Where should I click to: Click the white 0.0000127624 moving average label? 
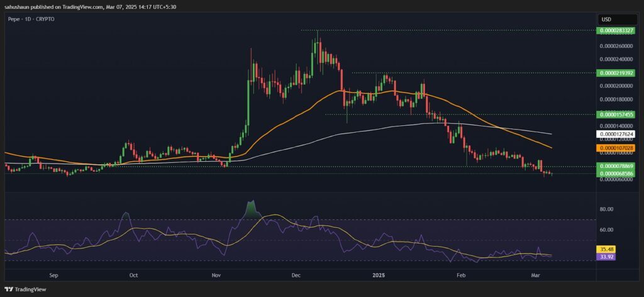coord(616,134)
